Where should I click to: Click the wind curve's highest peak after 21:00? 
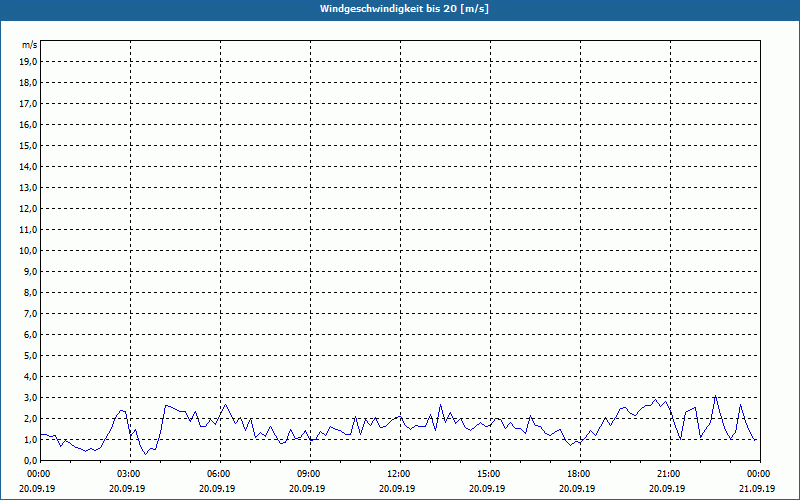(x=715, y=396)
